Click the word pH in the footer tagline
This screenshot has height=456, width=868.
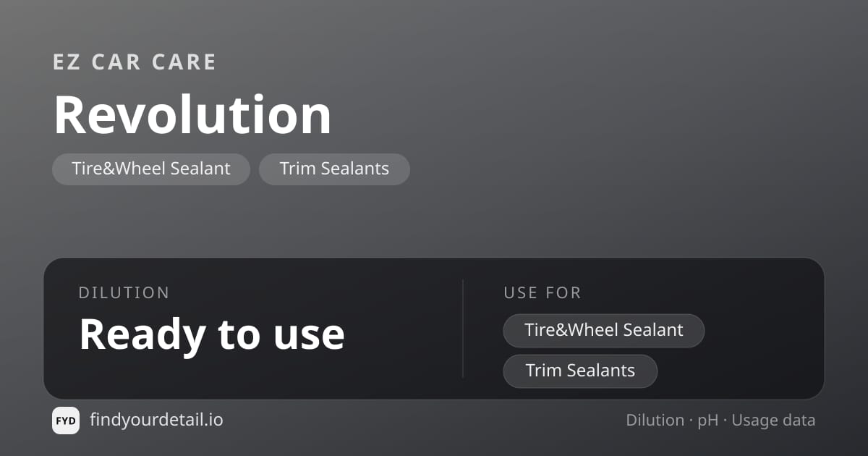(708, 421)
